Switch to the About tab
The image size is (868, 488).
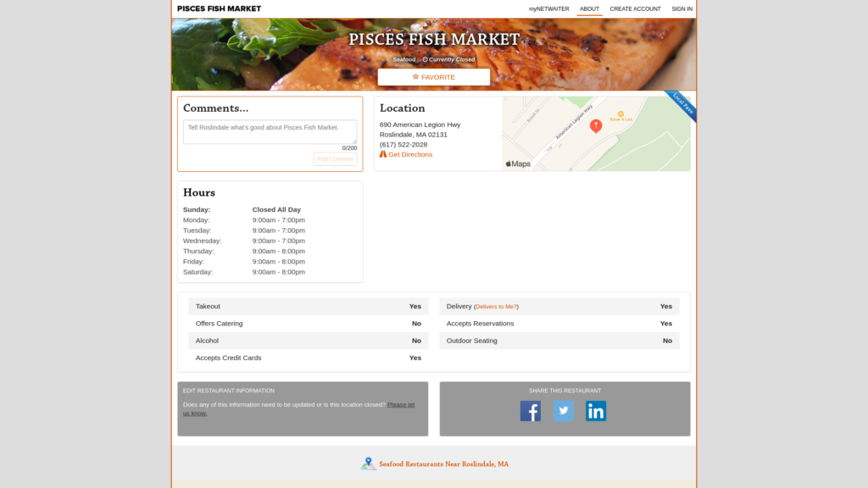[x=589, y=8]
